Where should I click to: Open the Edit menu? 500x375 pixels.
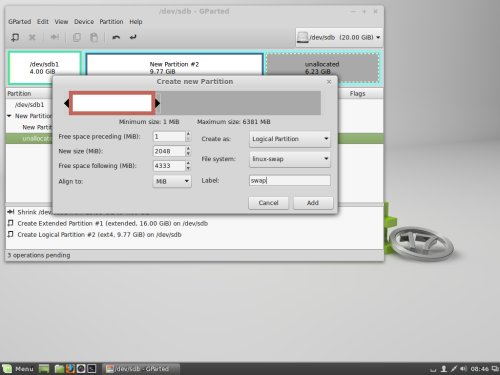(43, 22)
